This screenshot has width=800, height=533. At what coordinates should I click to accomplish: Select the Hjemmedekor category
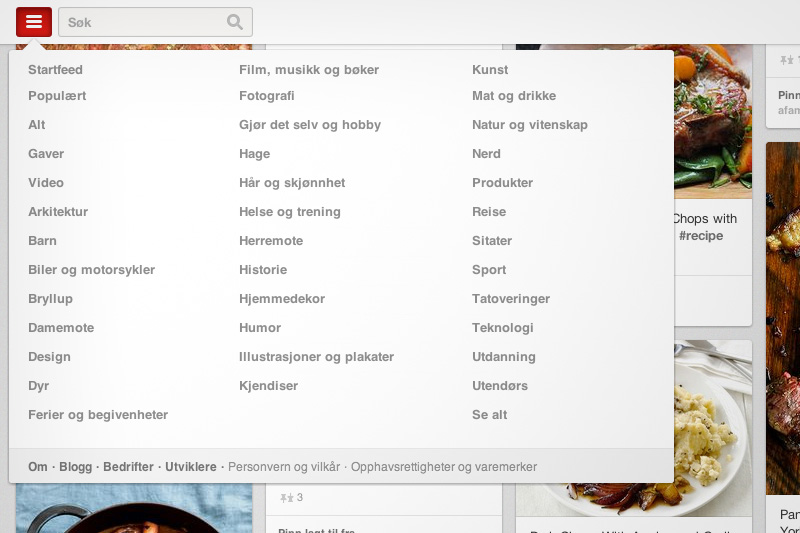point(282,299)
